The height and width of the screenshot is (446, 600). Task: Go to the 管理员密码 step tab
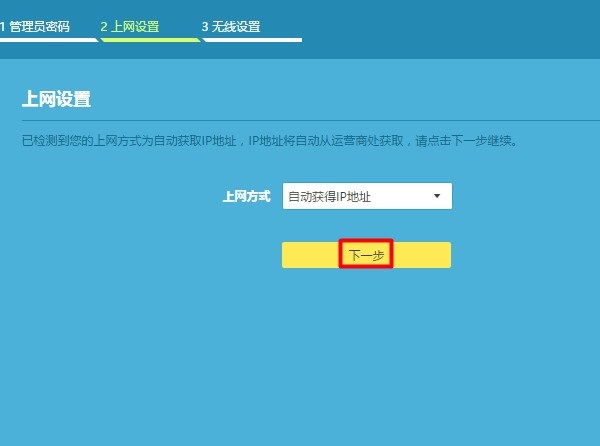pos(39,27)
